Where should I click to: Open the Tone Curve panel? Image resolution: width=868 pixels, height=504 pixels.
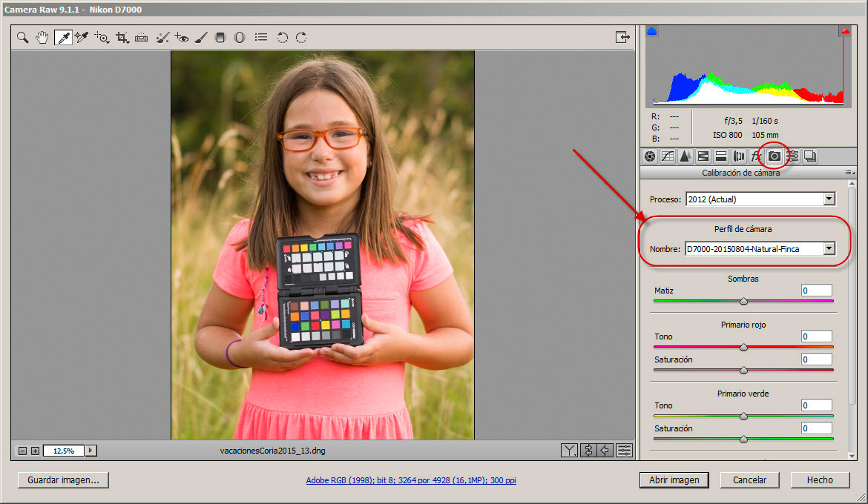667,156
